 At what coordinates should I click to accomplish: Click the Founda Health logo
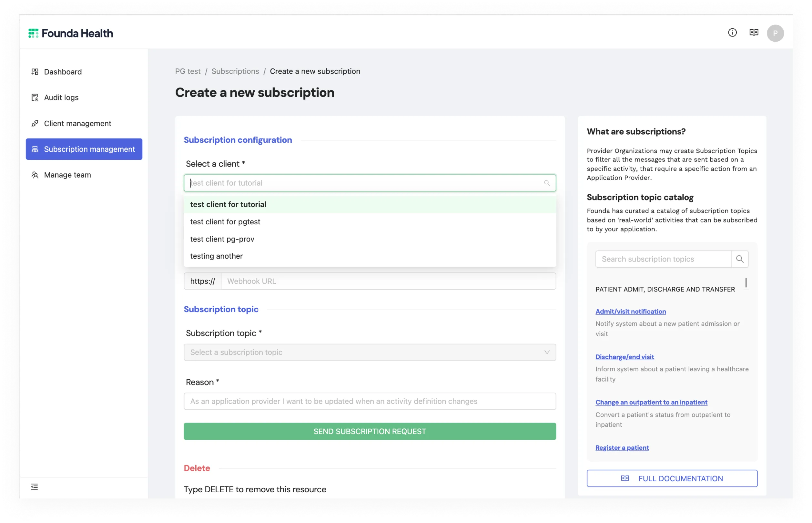(x=71, y=33)
